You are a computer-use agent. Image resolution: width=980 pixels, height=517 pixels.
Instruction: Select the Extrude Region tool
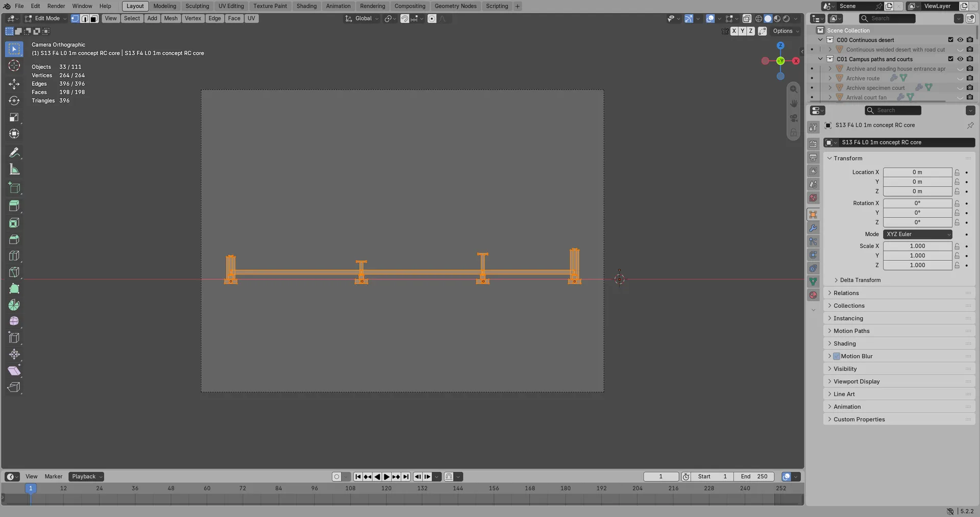coord(14,206)
